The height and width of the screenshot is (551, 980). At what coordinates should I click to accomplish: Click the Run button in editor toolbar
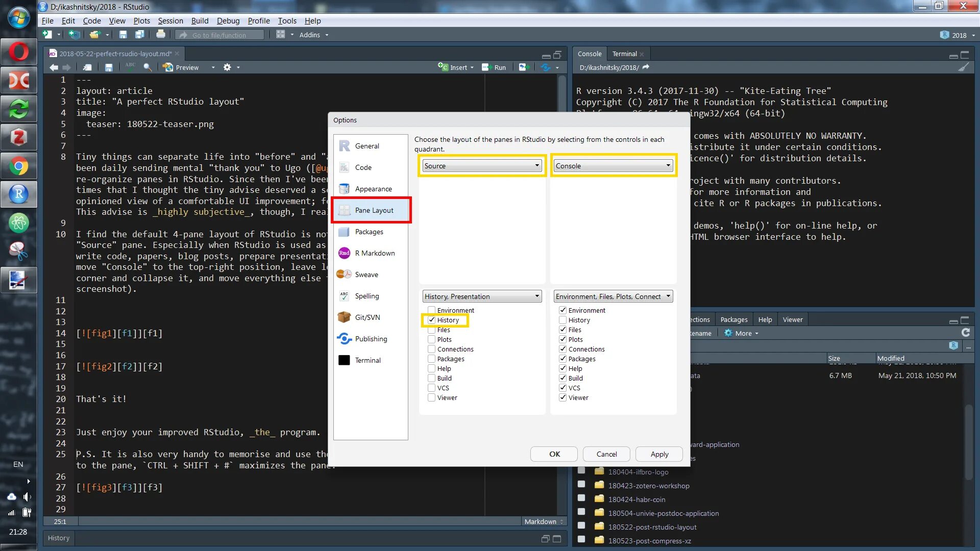coord(494,67)
